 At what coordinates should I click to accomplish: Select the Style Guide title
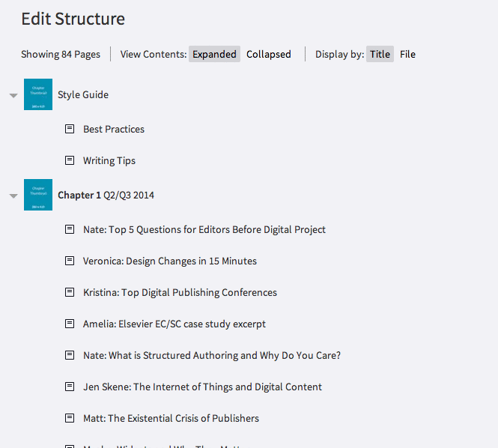(x=83, y=94)
